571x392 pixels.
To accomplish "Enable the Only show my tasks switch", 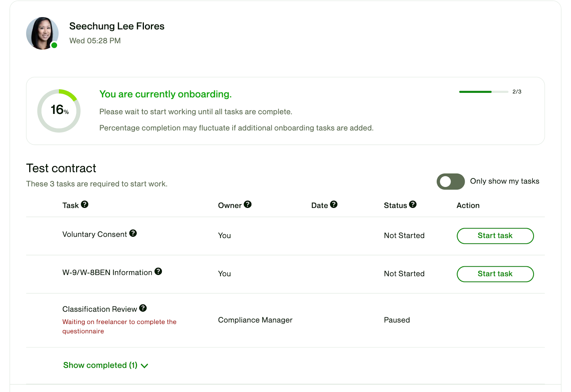I will pos(450,181).
